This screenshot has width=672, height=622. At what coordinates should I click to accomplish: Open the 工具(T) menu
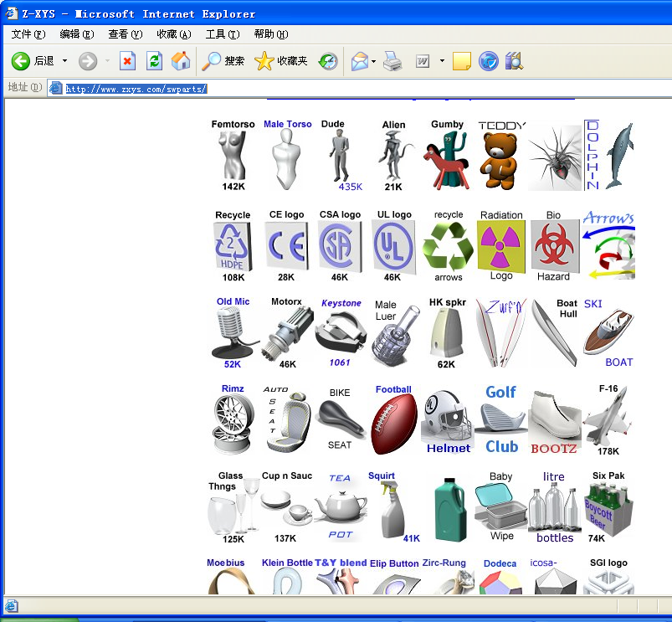pos(223,34)
